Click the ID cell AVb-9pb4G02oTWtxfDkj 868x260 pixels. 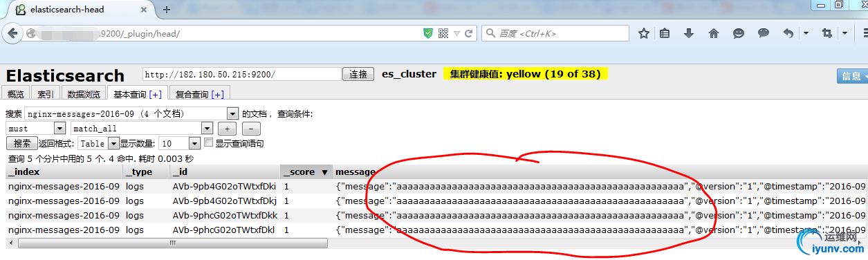[224, 201]
